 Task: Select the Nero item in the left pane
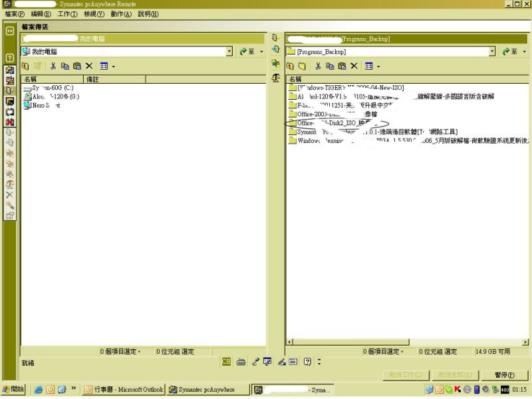click(x=41, y=106)
